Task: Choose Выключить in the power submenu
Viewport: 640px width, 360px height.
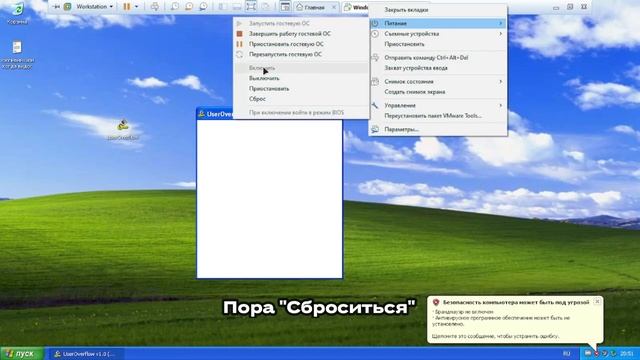Action: click(x=264, y=78)
